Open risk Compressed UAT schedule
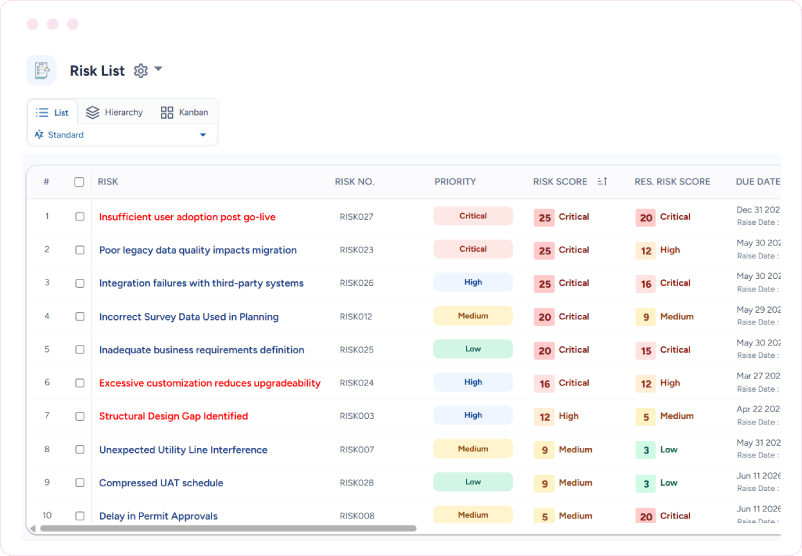The height and width of the screenshot is (556, 802). (161, 483)
